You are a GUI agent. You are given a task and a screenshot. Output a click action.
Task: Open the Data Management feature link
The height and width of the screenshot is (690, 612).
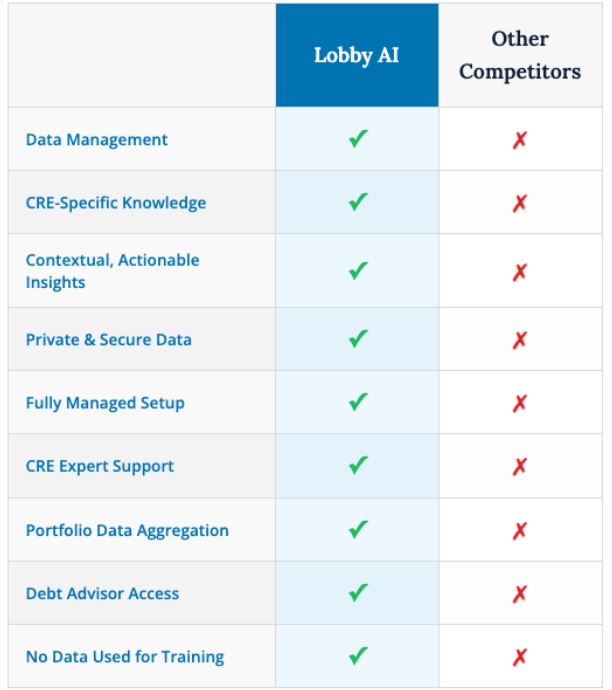point(97,140)
